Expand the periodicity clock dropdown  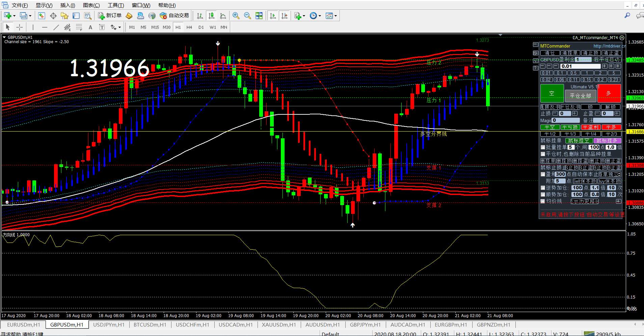(320, 16)
